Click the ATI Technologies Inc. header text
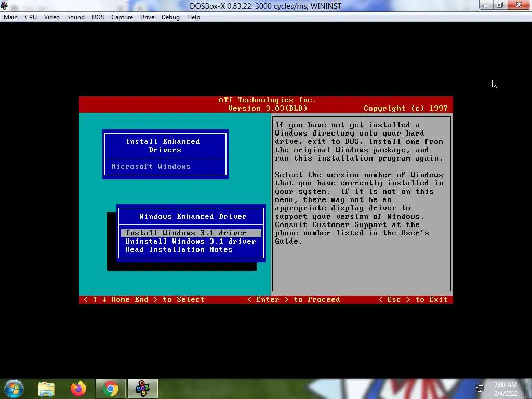Image resolution: width=532 pixels, height=399 pixels. click(268, 100)
